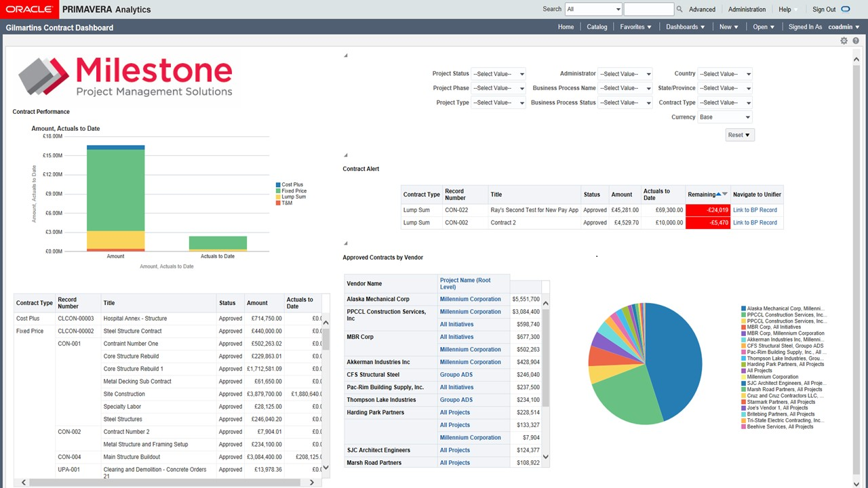Click the Oracle logo
The height and width of the screenshot is (488, 868).
[30, 9]
